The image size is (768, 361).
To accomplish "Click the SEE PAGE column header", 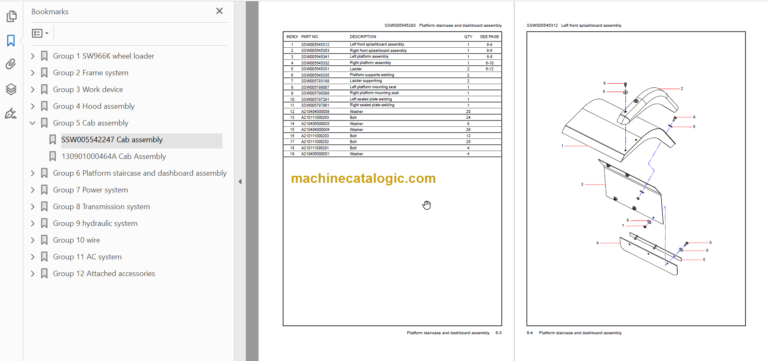I will coord(489,37).
